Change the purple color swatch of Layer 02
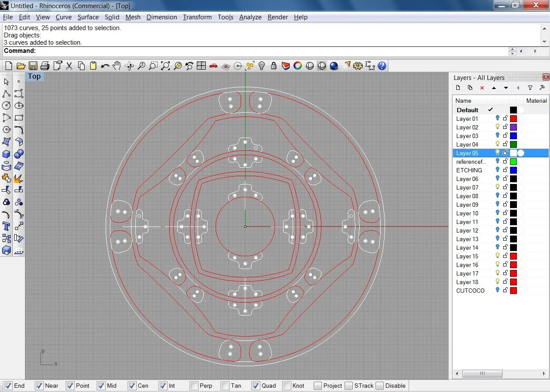Viewport: 550px width, 392px height. tap(513, 127)
